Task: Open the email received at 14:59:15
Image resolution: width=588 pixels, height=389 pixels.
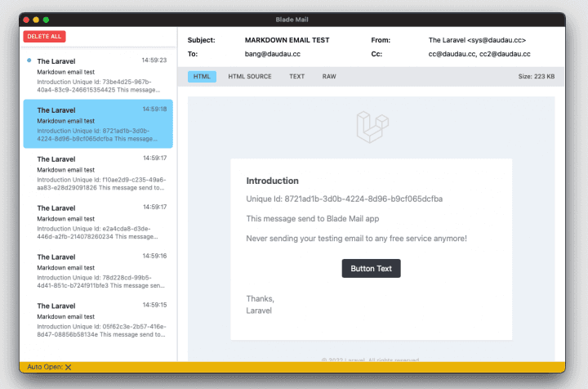Action: click(x=98, y=320)
